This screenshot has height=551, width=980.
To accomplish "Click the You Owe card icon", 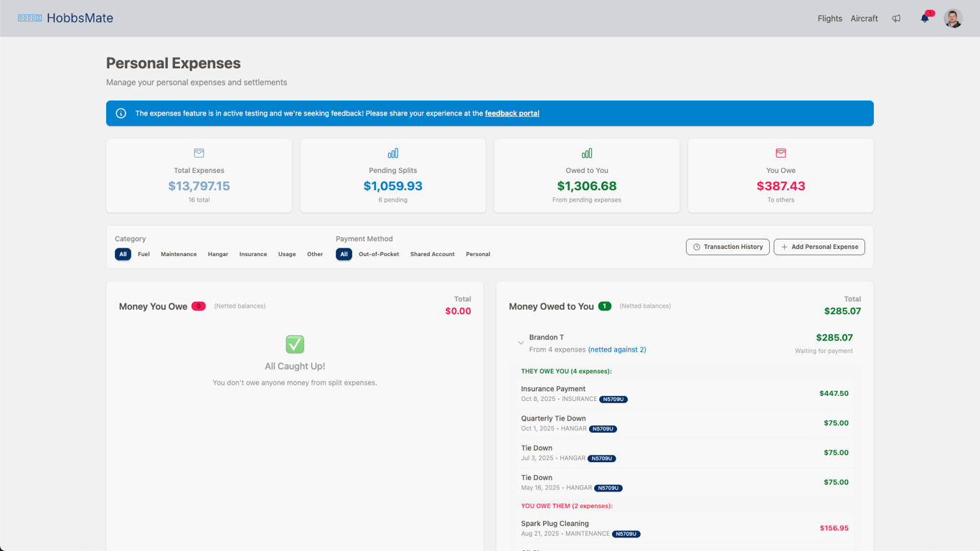I will (781, 153).
